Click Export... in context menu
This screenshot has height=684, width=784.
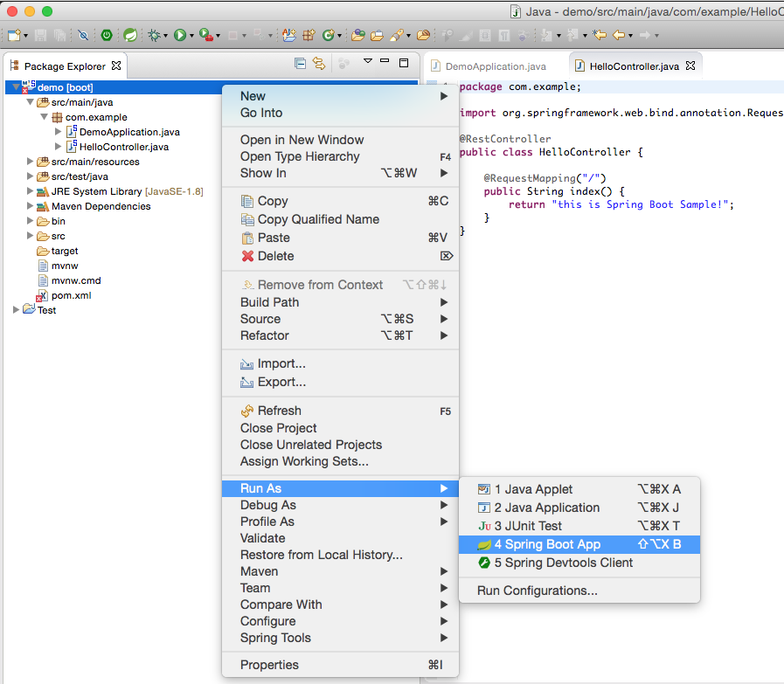pos(340,383)
